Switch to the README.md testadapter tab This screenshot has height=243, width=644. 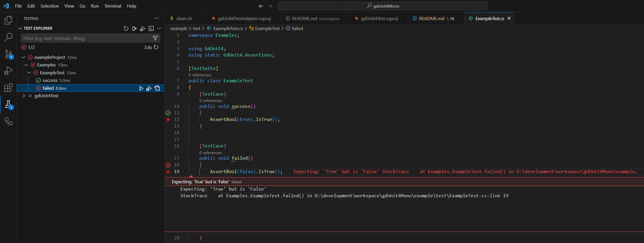coord(314,18)
